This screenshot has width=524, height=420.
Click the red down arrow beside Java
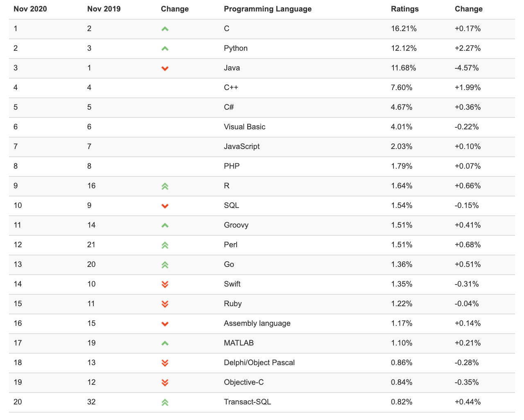click(165, 68)
